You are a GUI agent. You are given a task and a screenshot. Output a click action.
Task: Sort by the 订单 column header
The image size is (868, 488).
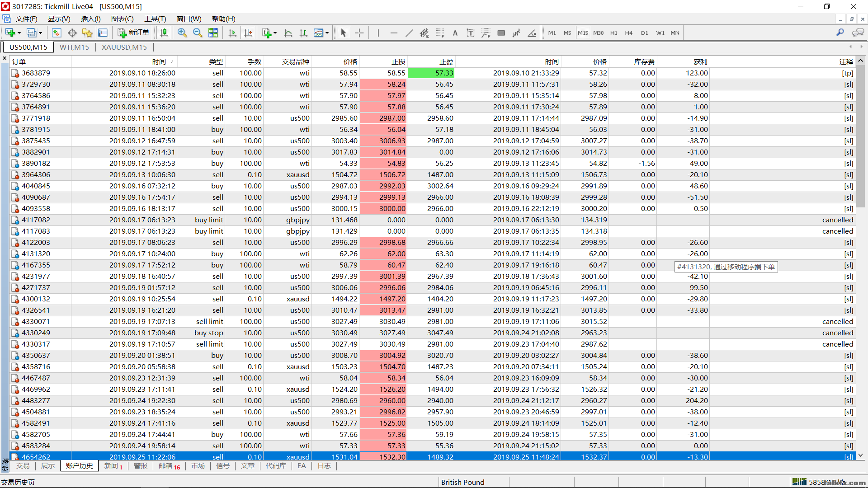[x=40, y=61]
